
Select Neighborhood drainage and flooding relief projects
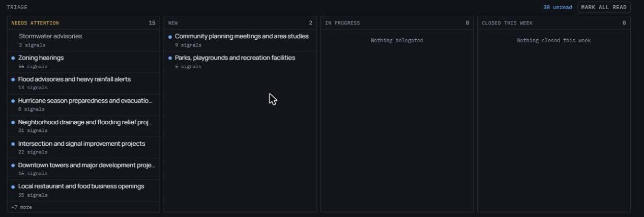click(83, 126)
